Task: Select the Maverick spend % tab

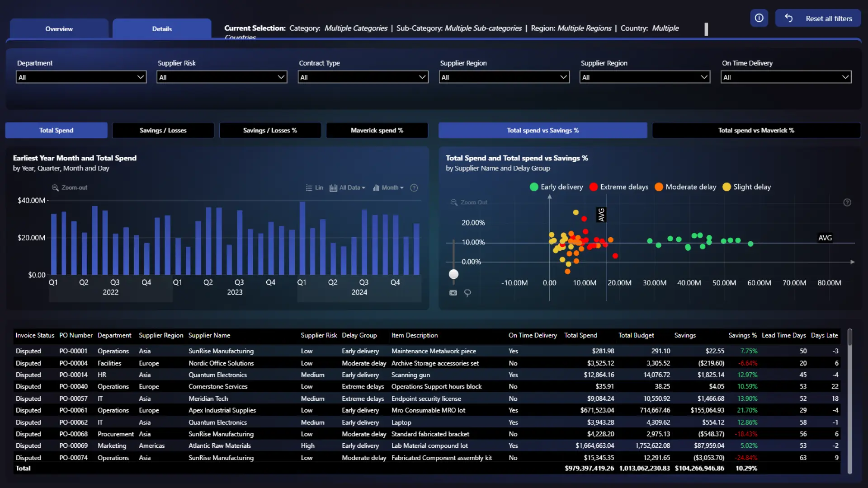Action: click(377, 130)
